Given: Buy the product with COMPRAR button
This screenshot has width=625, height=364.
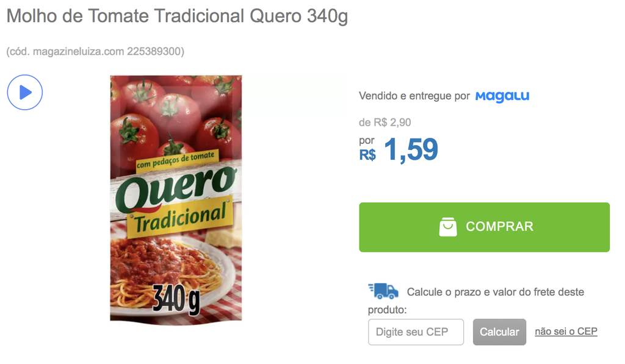Looking at the screenshot, I should [484, 227].
